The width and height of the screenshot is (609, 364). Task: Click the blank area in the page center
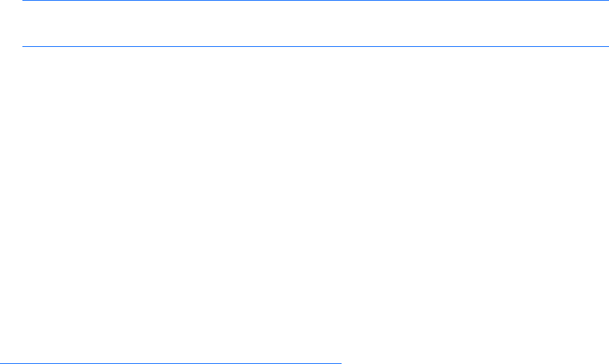[x=304, y=203]
